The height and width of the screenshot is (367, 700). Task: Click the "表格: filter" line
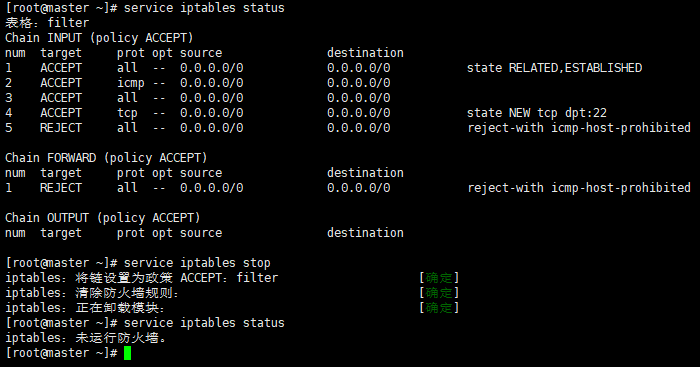47,23
